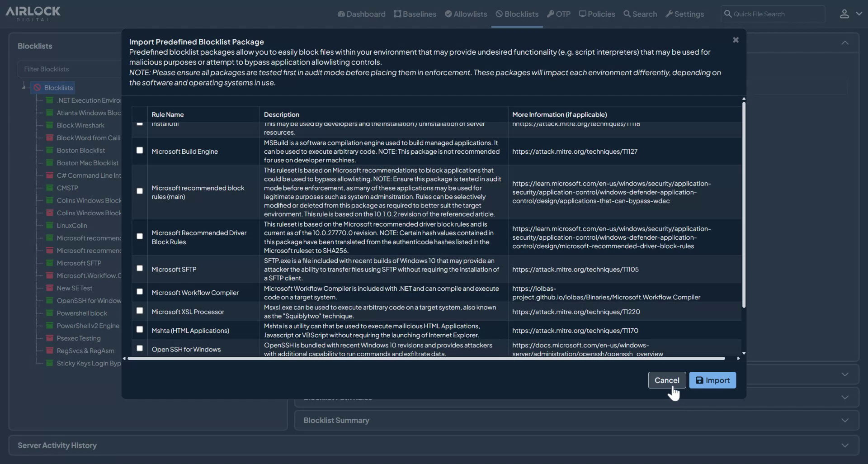The image size is (868, 464).
Task: Expand the Server Activity History panel
Action: 846,445
